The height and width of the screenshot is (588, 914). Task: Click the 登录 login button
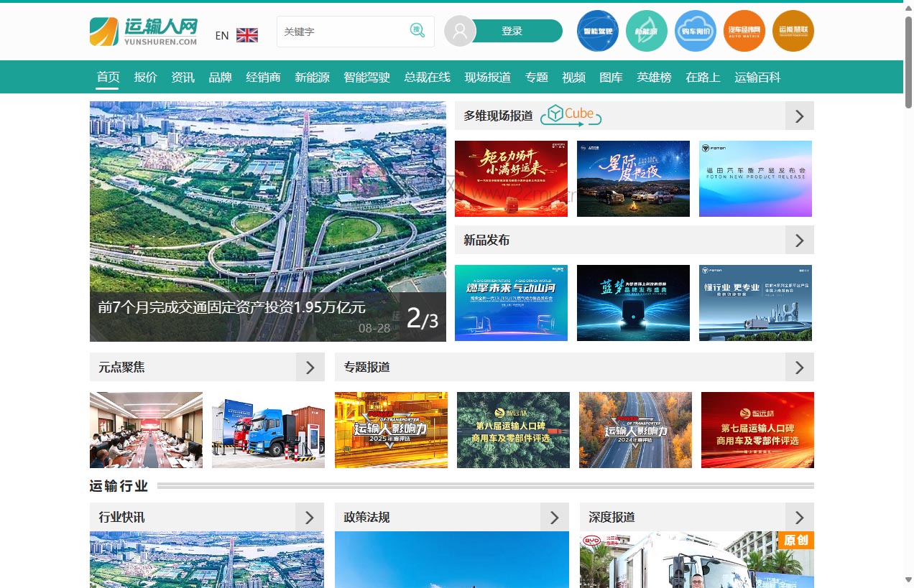(512, 31)
